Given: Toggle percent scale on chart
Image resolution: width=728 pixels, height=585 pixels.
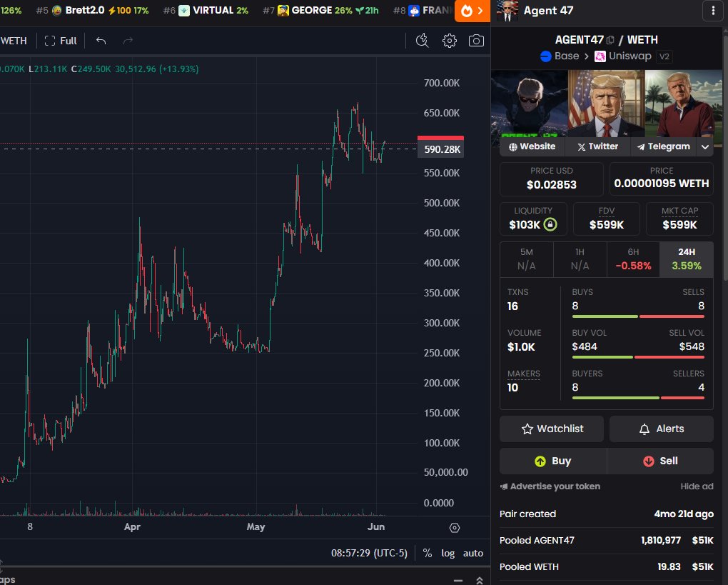Looking at the screenshot, I should click(428, 554).
